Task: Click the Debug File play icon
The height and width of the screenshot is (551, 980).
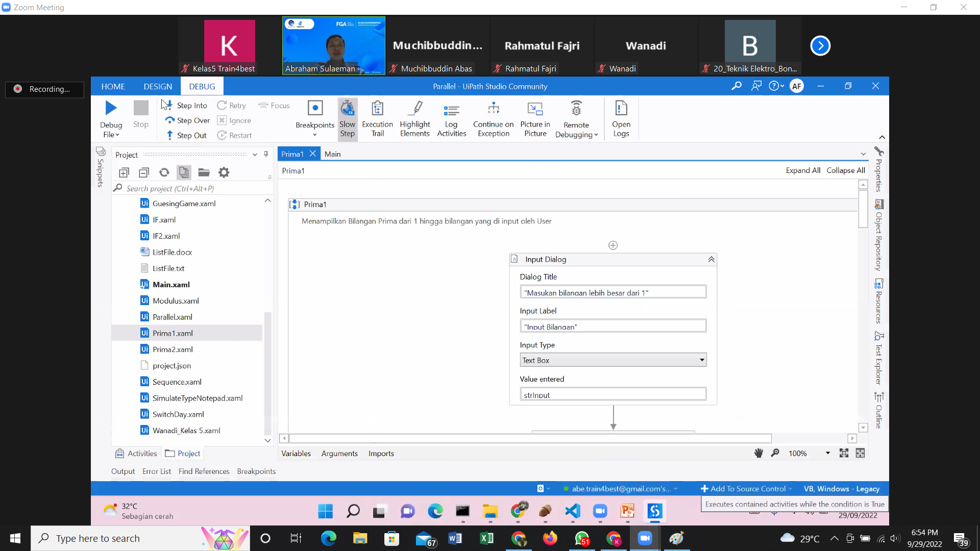Action: click(x=111, y=108)
